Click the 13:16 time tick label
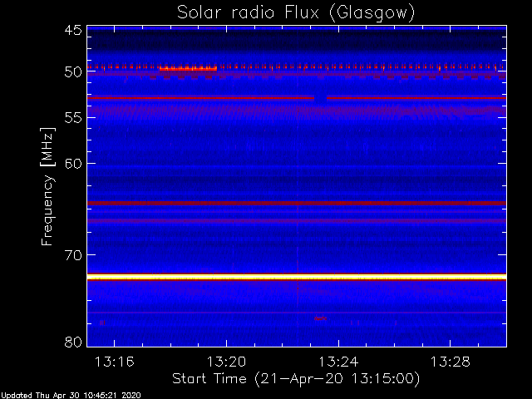This screenshot has width=532, height=399. [x=115, y=362]
